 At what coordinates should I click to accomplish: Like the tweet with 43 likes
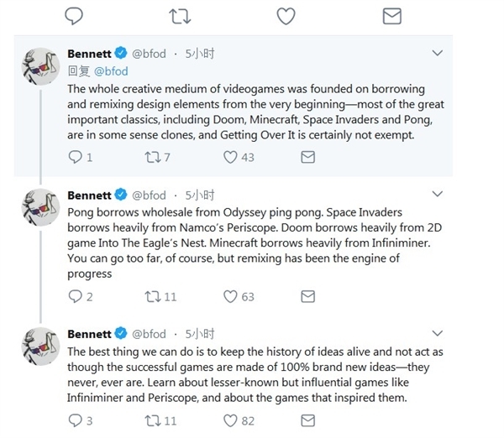tap(230, 157)
